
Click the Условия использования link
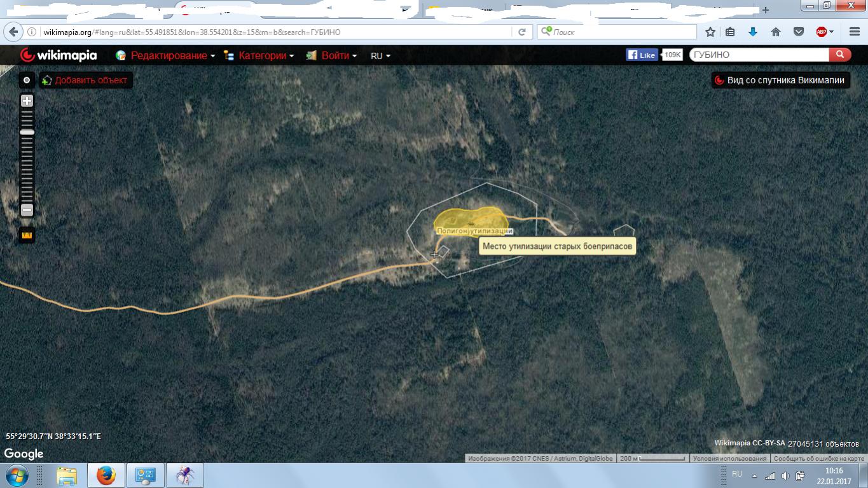click(x=729, y=458)
